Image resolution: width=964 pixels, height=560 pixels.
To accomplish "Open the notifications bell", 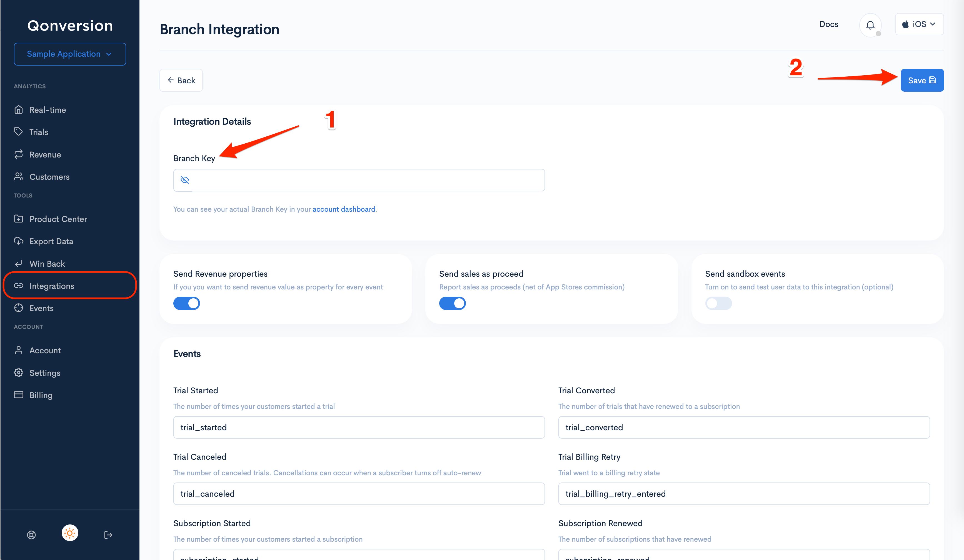I will coord(870,25).
